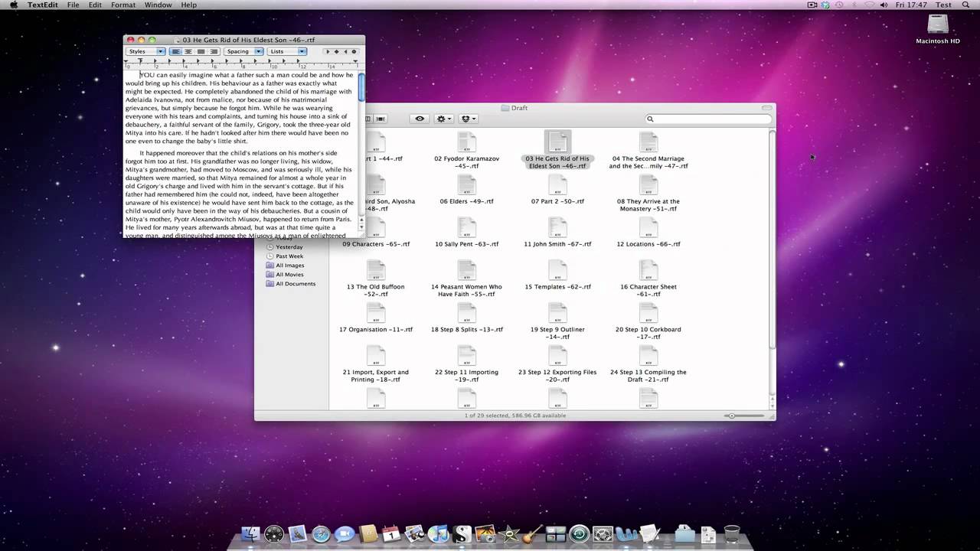Open System Preferences from the Dock
Viewport: 980px width, 551px height.
click(x=603, y=534)
